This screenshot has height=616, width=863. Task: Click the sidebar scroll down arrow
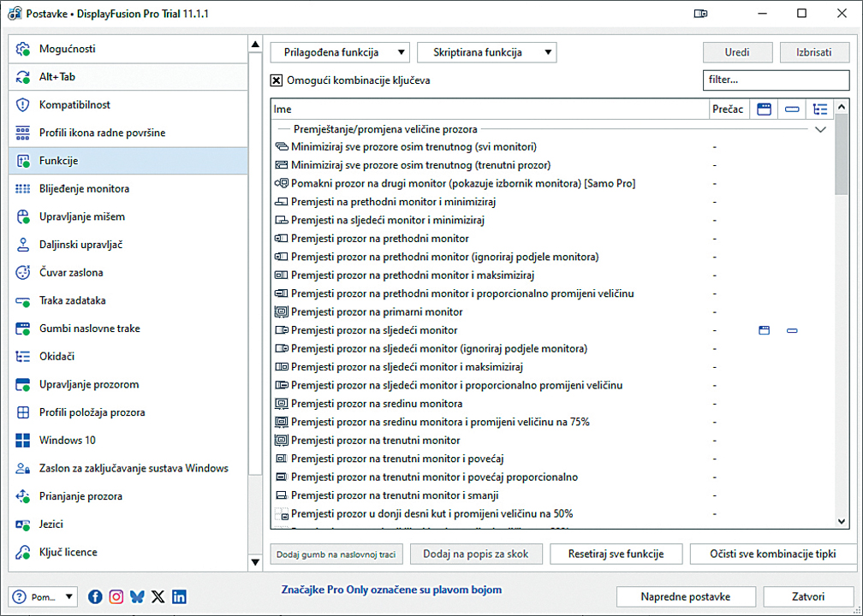[x=255, y=562]
